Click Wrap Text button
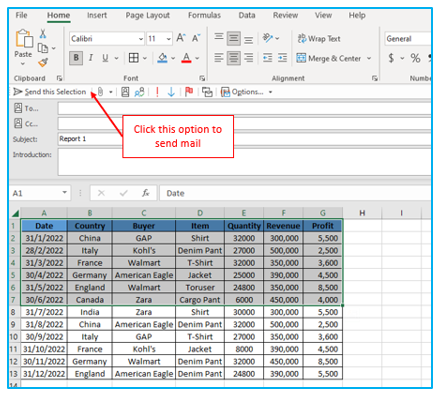 pyautogui.click(x=319, y=39)
